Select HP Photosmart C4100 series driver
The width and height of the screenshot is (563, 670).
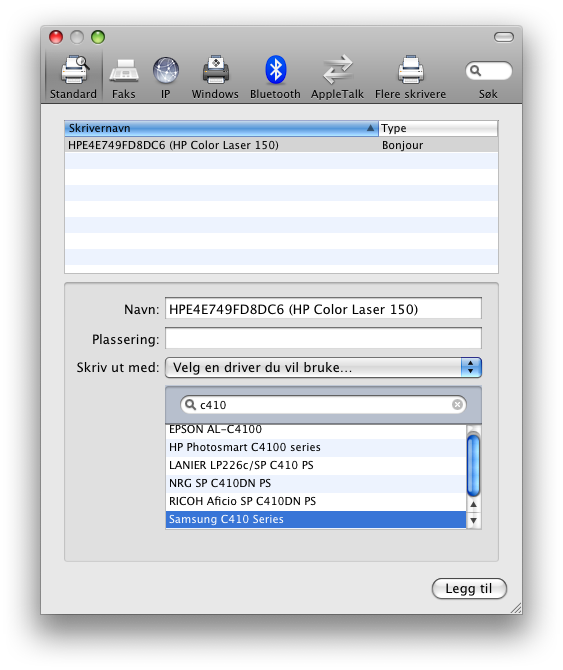(x=316, y=447)
